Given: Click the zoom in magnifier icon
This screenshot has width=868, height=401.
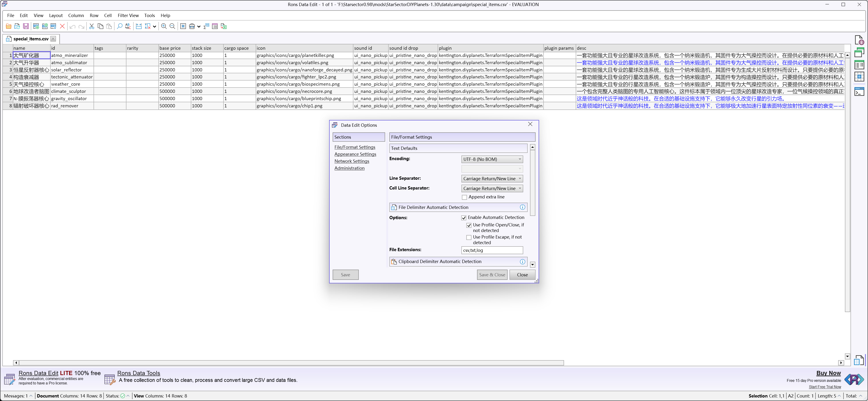Looking at the screenshot, I should click(x=164, y=26).
